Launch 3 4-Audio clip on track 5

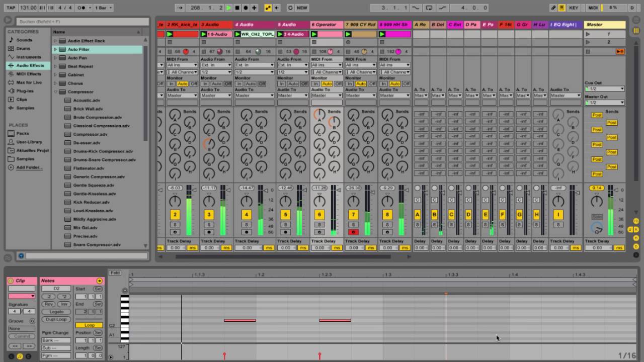(x=281, y=34)
